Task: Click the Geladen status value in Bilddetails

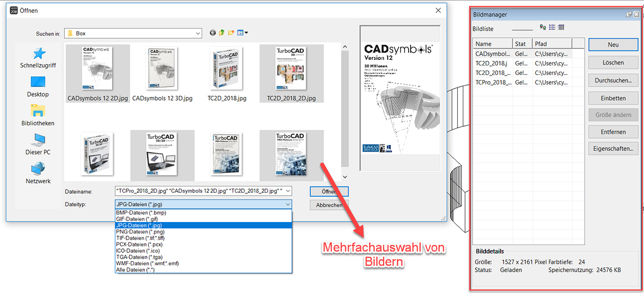Action: [x=511, y=270]
